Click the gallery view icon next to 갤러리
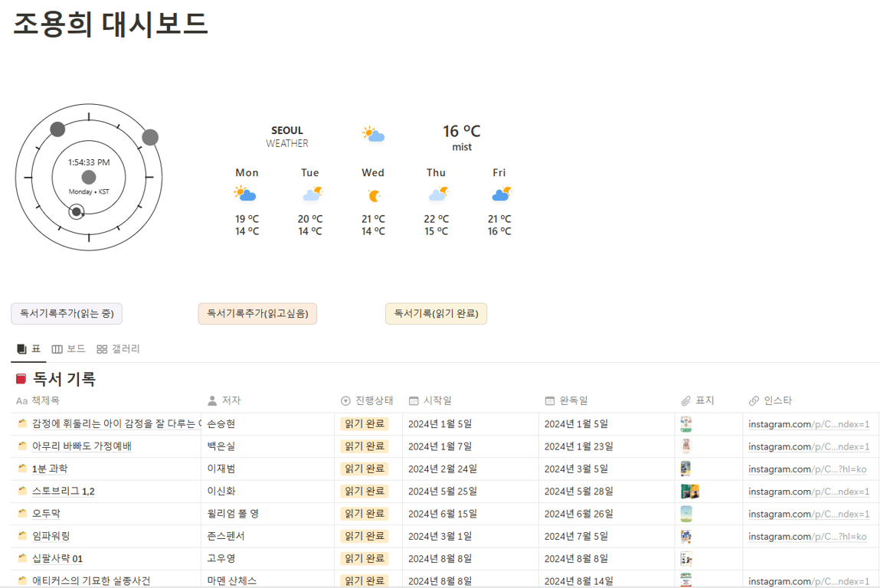The height and width of the screenshot is (588, 880). click(100, 348)
